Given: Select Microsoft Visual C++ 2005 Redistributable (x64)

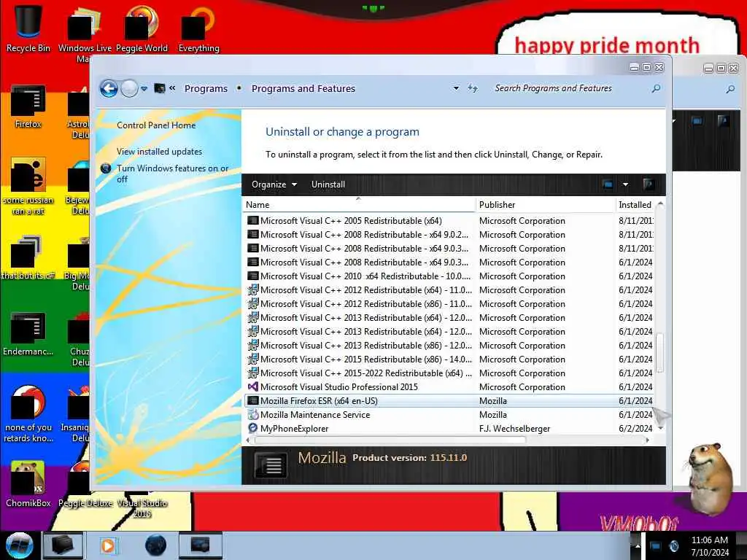Looking at the screenshot, I should tap(449, 221).
